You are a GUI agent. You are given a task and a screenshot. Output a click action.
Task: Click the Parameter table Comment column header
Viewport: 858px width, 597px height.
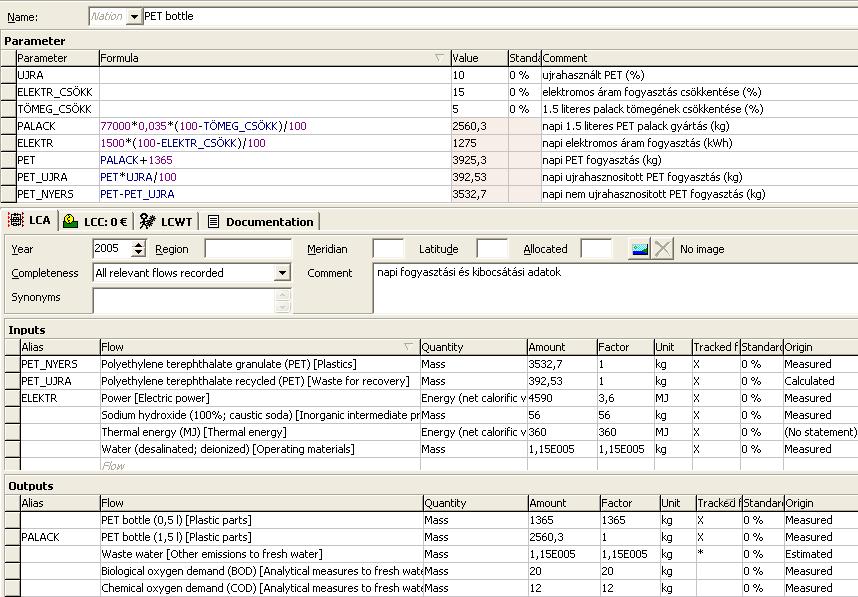(699, 58)
